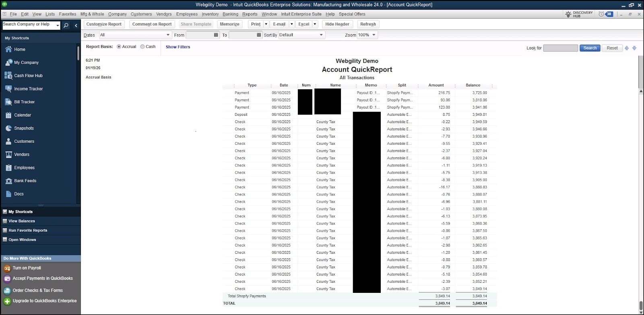644x315 pixels.
Task: Click the Balance column header
Action: click(x=473, y=85)
